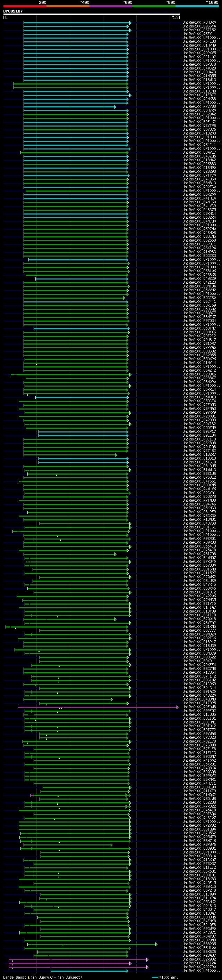Open hit UniRef100_Q02790

tap(199, 967)
